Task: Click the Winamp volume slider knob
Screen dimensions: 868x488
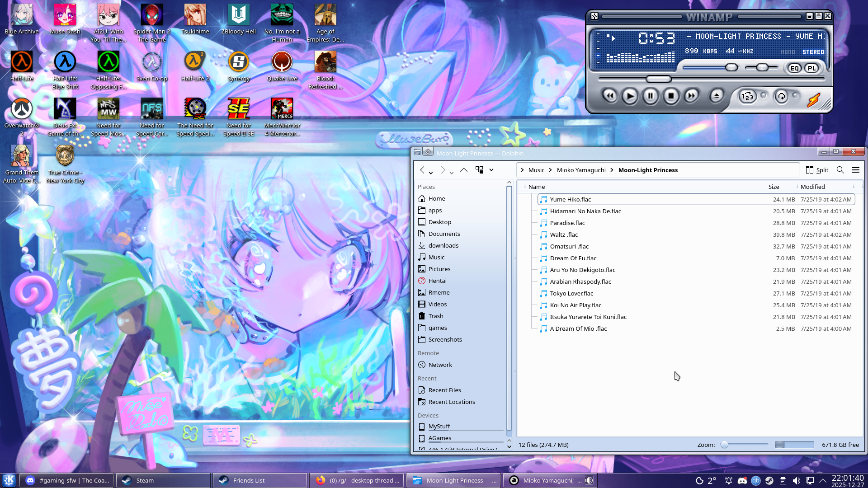Action: [731, 68]
